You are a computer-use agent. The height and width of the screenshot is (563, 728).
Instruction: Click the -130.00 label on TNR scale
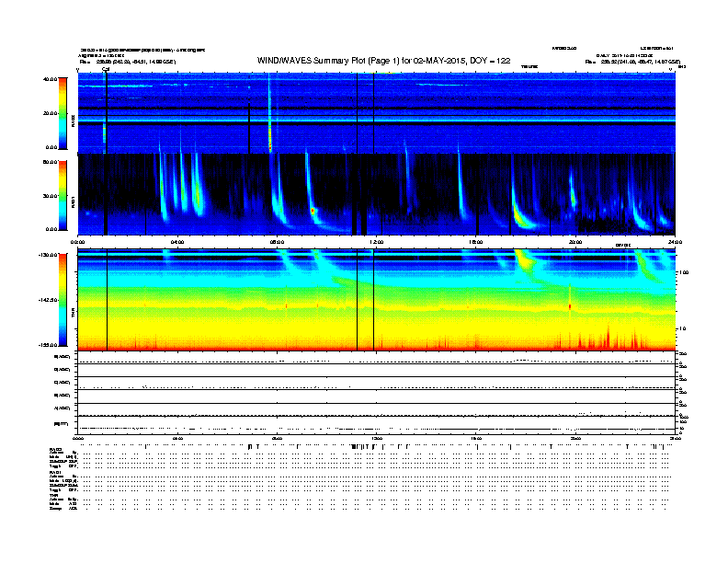pyautogui.click(x=48, y=255)
